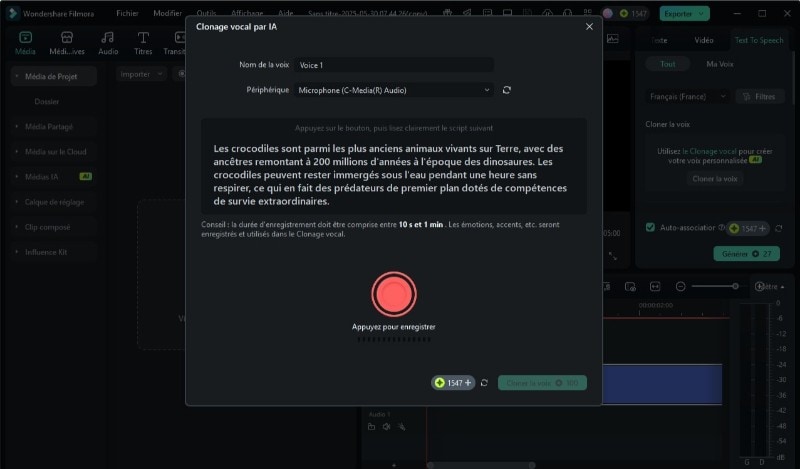
Task: Open the layout grid icon in title bar
Action: (x=587, y=13)
